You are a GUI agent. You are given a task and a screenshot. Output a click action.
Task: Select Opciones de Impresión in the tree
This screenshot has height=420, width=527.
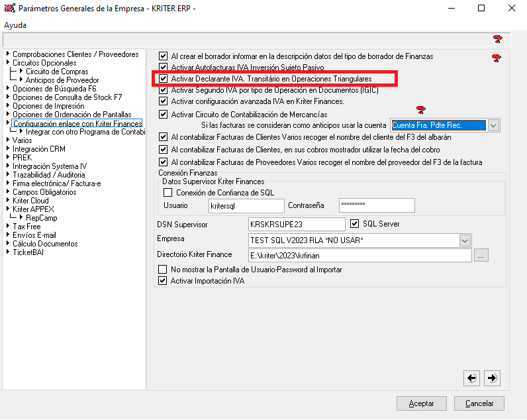[48, 106]
